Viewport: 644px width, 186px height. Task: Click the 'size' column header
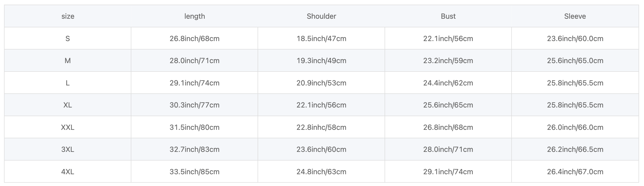click(x=68, y=16)
